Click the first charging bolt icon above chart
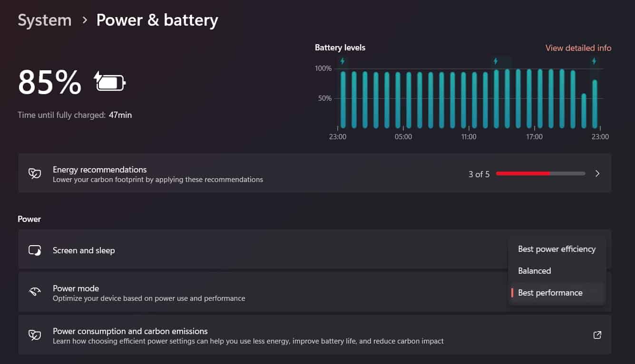635x364 pixels. pos(342,61)
